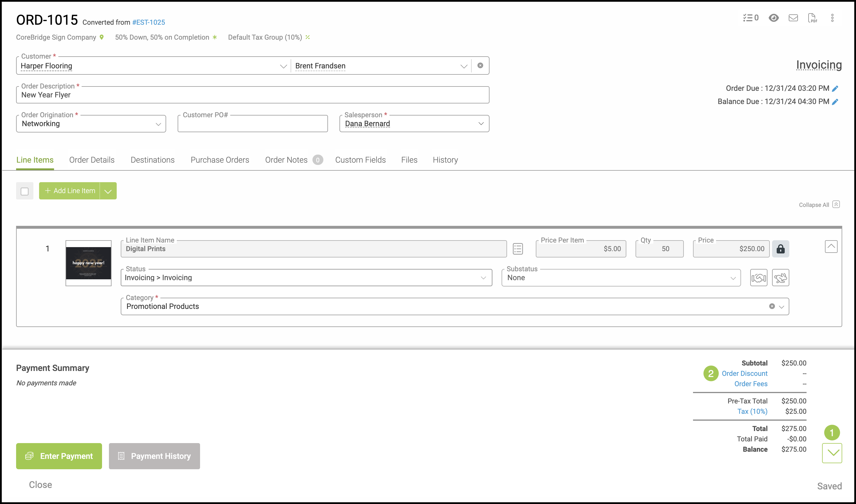This screenshot has height=504, width=856.
Task: Follow the #EST-1025 estimate link
Action: click(x=148, y=22)
